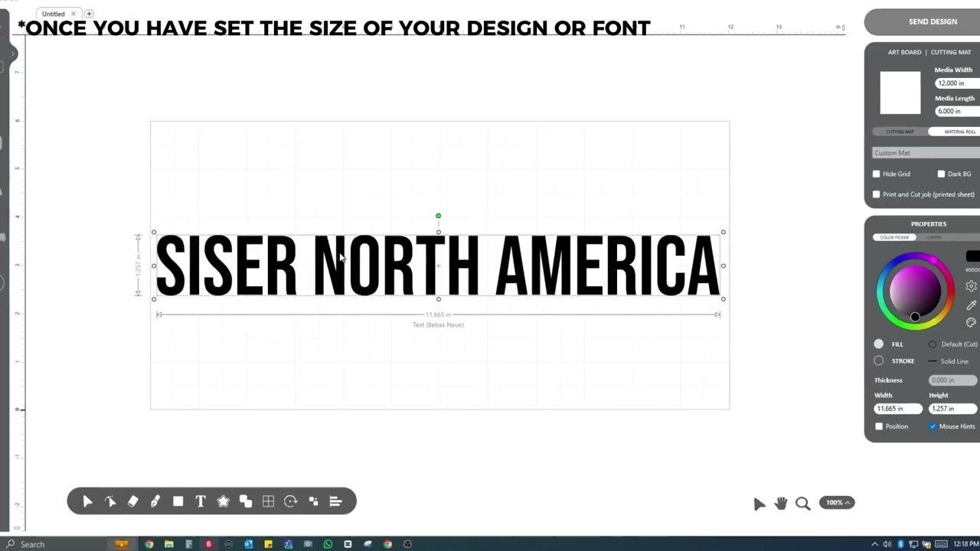This screenshot has height=551, width=980.
Task: Pick a color with the eyedropper
Action: [971, 305]
